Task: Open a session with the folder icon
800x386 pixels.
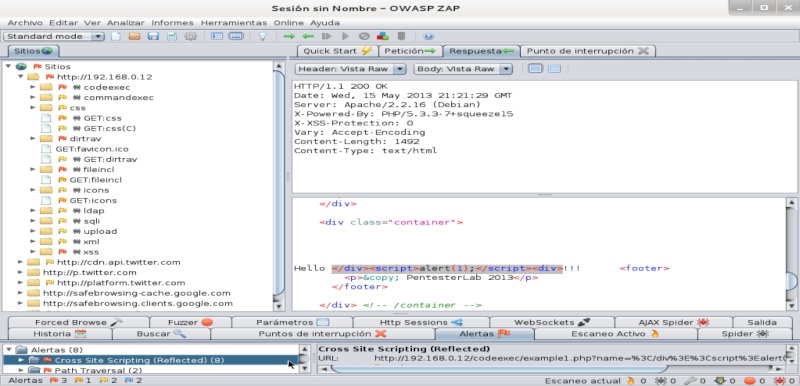Action: pos(134,36)
